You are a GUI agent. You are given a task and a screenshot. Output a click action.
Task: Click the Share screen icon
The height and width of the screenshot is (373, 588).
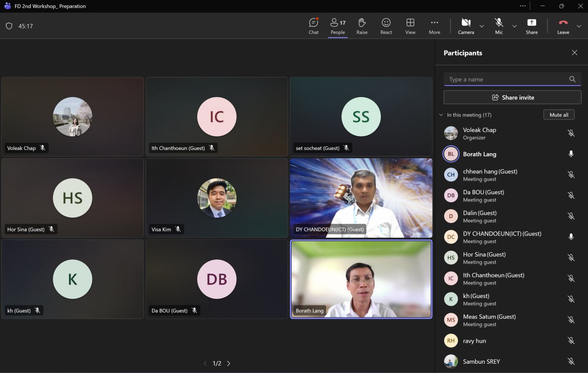pyautogui.click(x=531, y=26)
